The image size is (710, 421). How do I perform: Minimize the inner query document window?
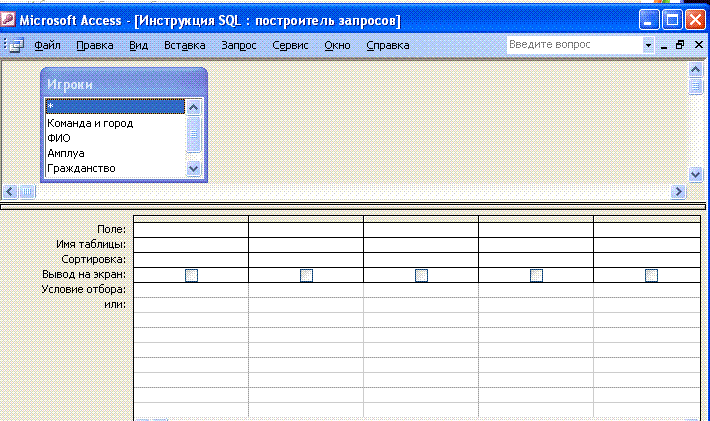(664, 45)
